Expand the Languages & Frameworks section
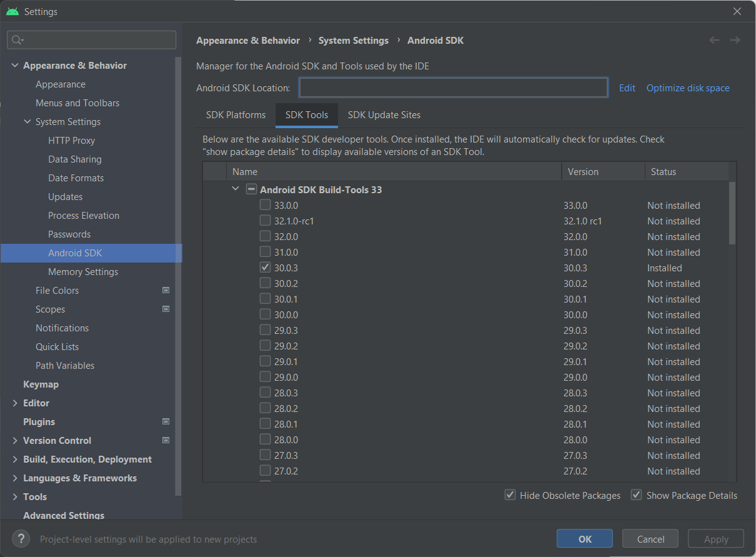This screenshot has width=756, height=557. [x=15, y=478]
